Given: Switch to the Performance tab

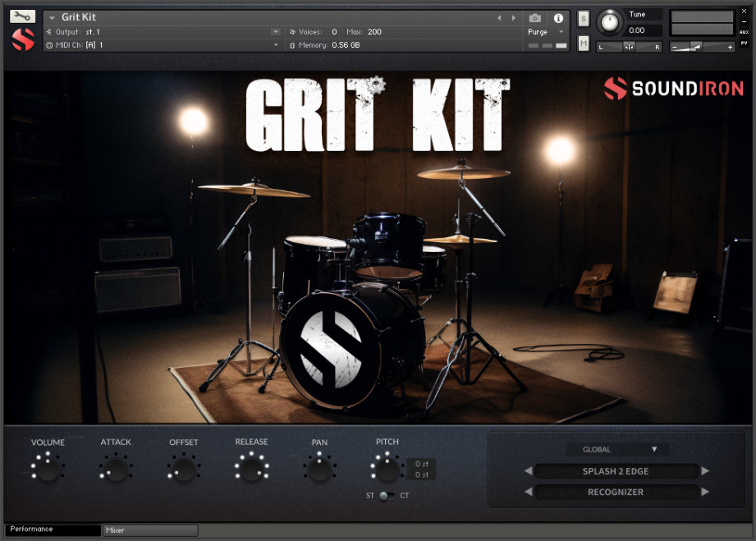Looking at the screenshot, I should click(53, 530).
